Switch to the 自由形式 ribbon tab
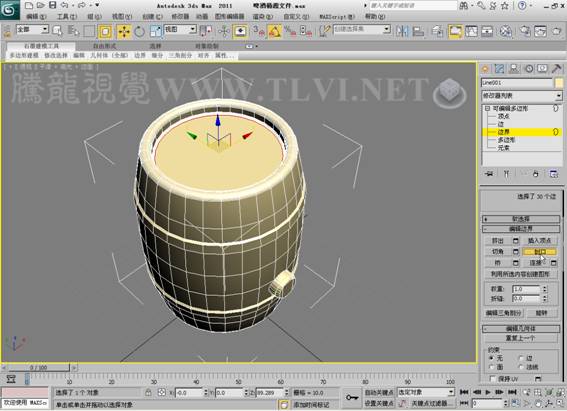The image size is (567, 411). tap(105, 46)
